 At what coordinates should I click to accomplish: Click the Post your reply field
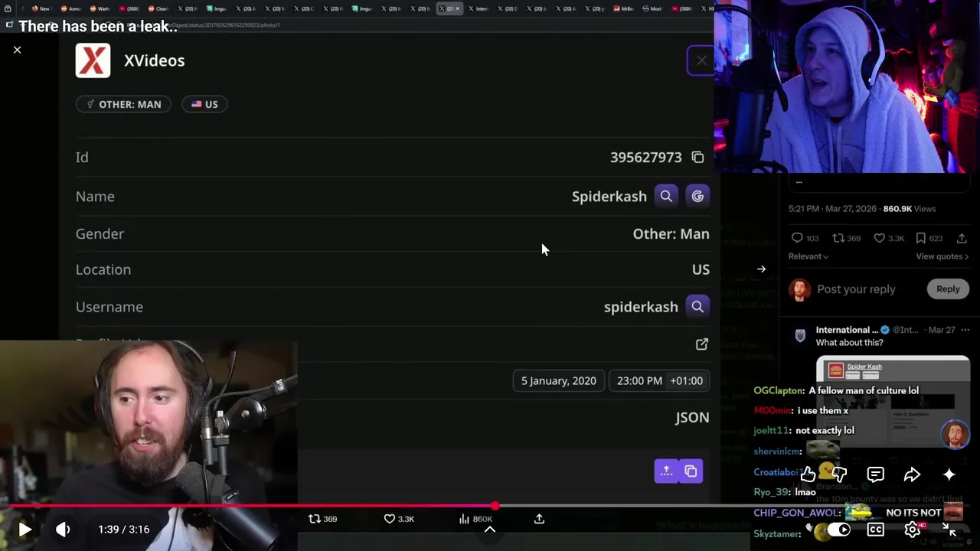[x=856, y=289]
